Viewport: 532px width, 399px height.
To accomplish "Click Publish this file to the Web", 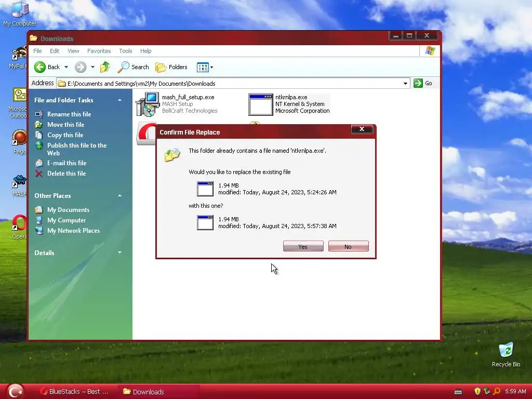I will [x=77, y=149].
